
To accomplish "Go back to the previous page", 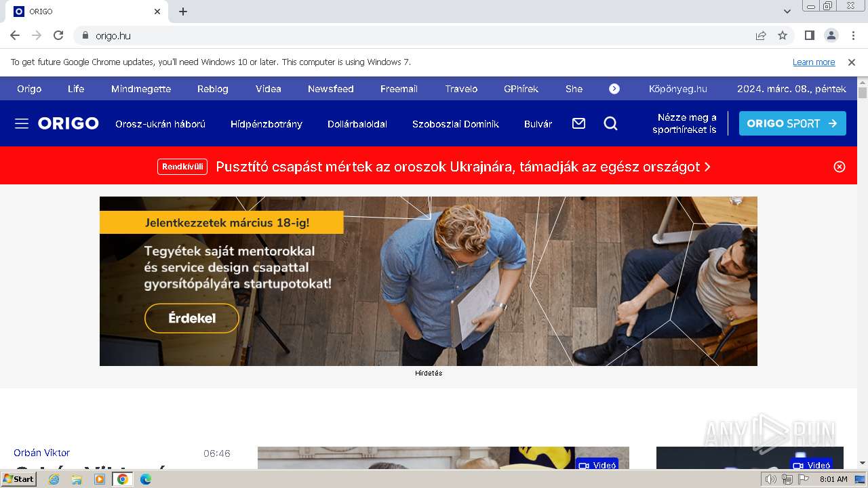I will [15, 35].
